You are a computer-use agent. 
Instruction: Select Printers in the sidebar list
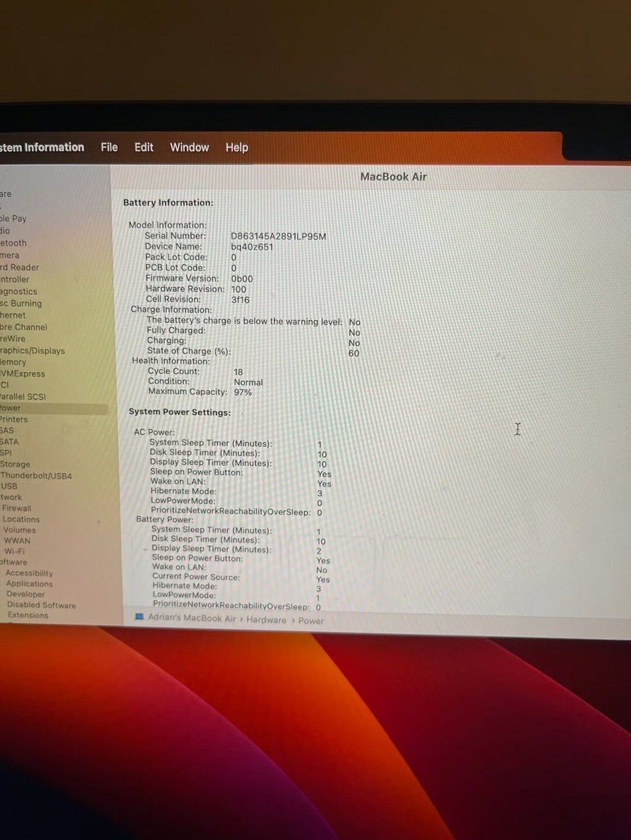point(14,419)
